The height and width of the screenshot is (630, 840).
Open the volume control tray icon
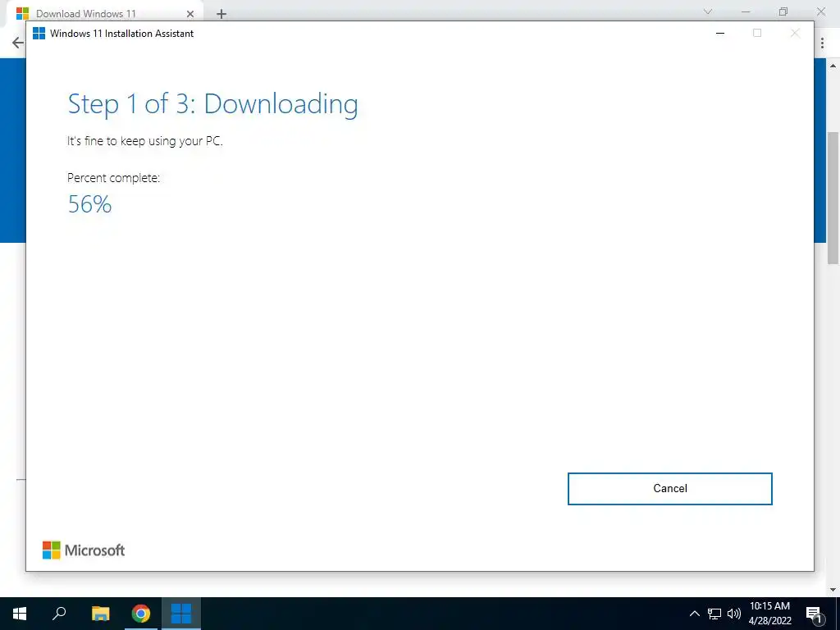[x=734, y=614]
